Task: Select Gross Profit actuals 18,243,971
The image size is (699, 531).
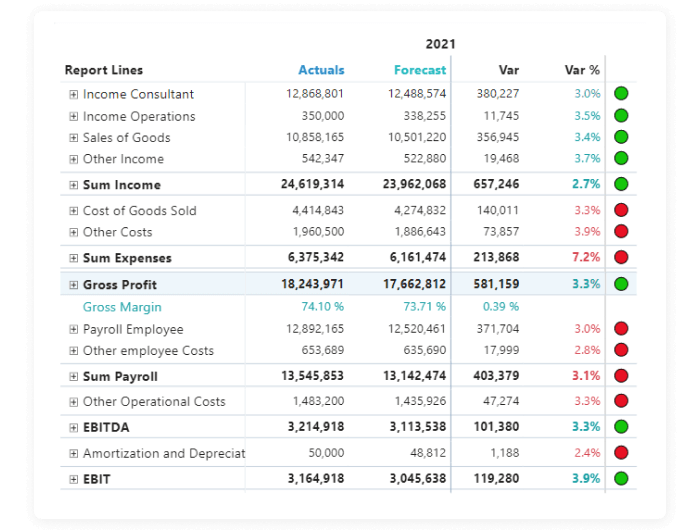Action: (312, 284)
